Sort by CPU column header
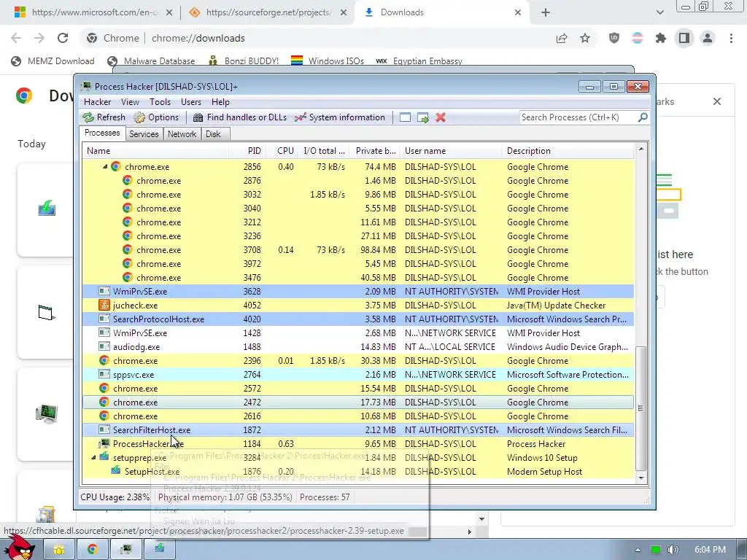 click(282, 151)
